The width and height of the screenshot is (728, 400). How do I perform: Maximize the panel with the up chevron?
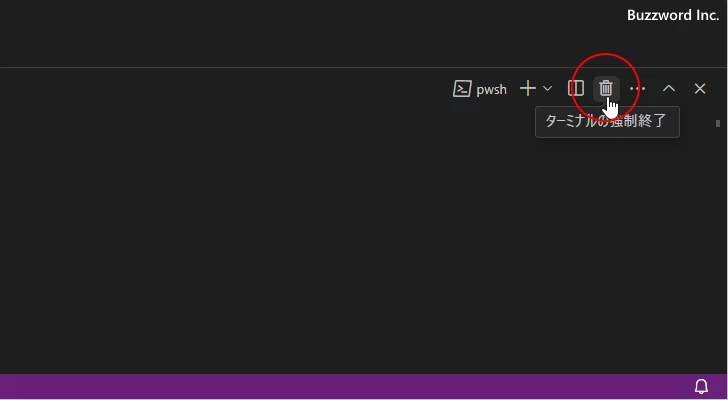click(x=669, y=88)
